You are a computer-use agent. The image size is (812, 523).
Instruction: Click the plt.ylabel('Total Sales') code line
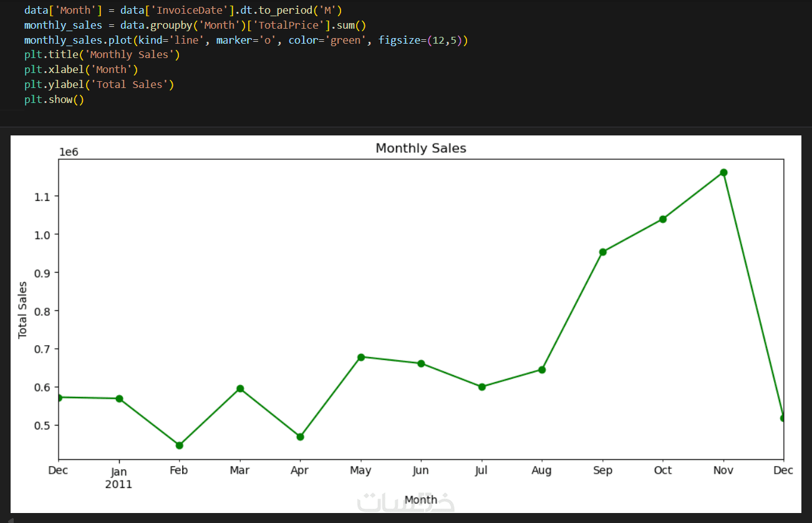tap(99, 84)
